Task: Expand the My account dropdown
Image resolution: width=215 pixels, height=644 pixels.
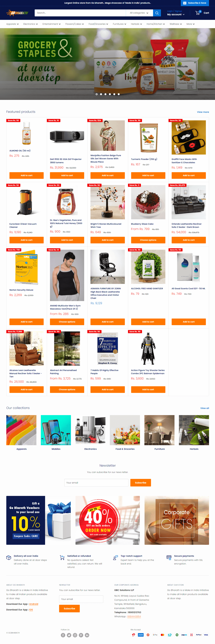Action: [x=176, y=14]
